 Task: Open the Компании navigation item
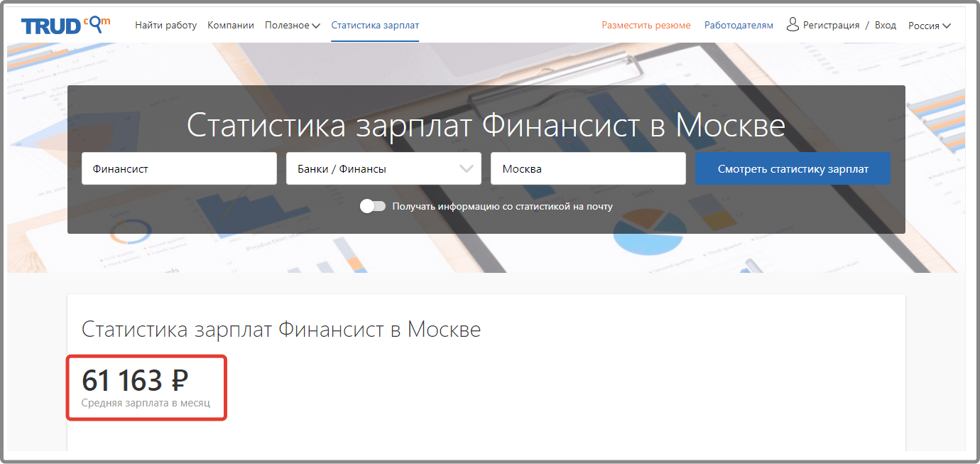coord(231,25)
